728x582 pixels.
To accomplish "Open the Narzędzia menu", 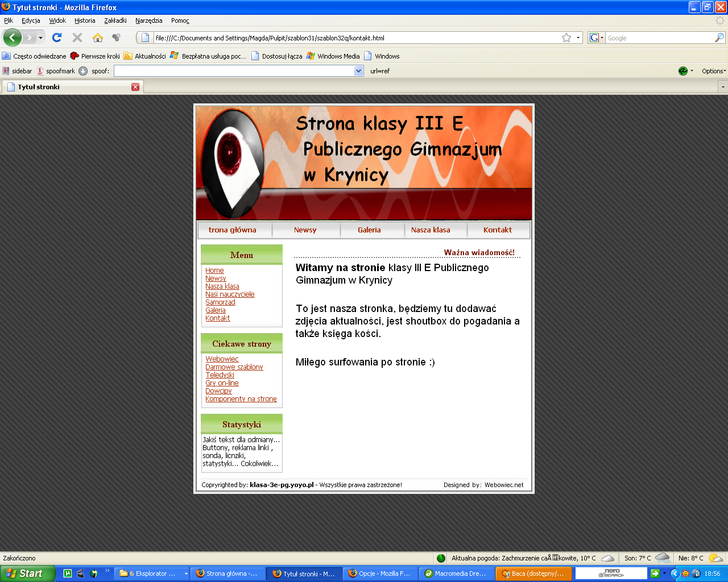I will tap(148, 20).
